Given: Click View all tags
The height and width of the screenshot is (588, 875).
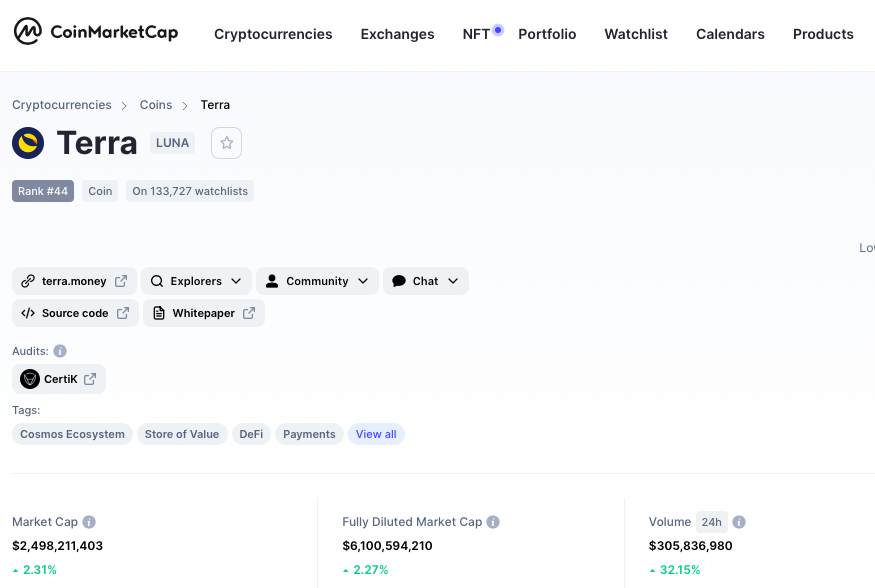Looking at the screenshot, I should 376,434.
